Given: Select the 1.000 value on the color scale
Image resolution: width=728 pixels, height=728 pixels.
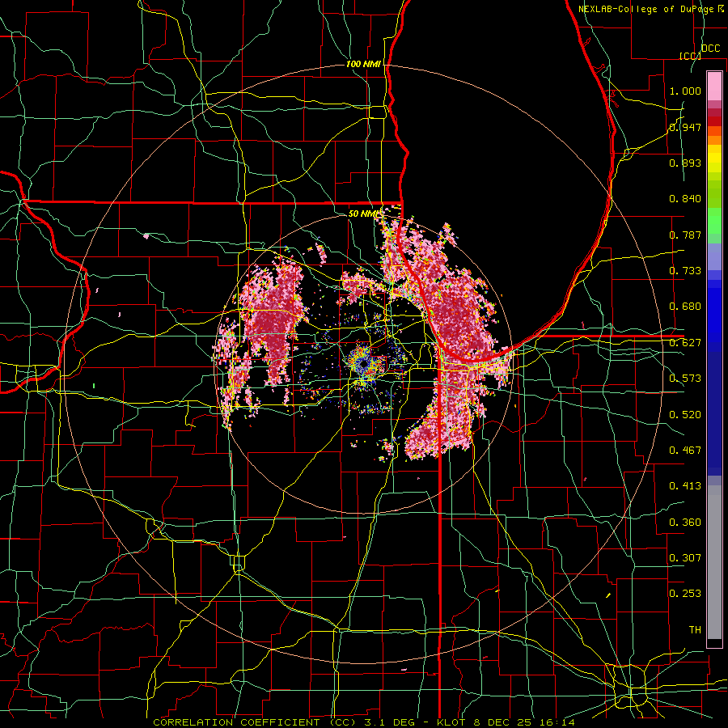Looking at the screenshot, I should tap(685, 91).
